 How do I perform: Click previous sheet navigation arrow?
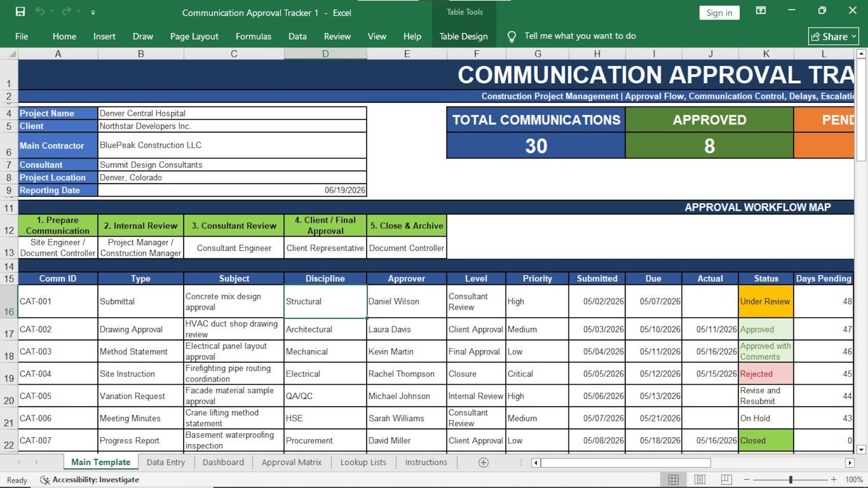[x=19, y=462]
